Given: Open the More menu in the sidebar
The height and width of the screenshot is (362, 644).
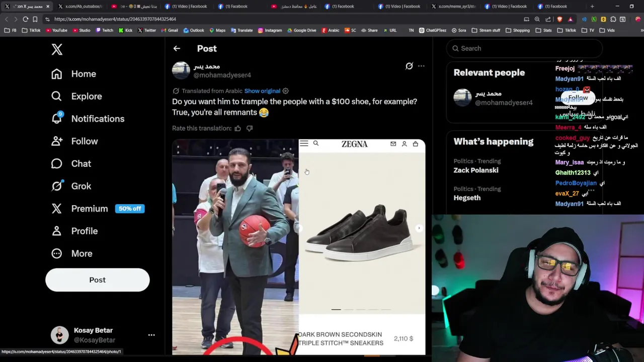Looking at the screenshot, I should 71,253.
